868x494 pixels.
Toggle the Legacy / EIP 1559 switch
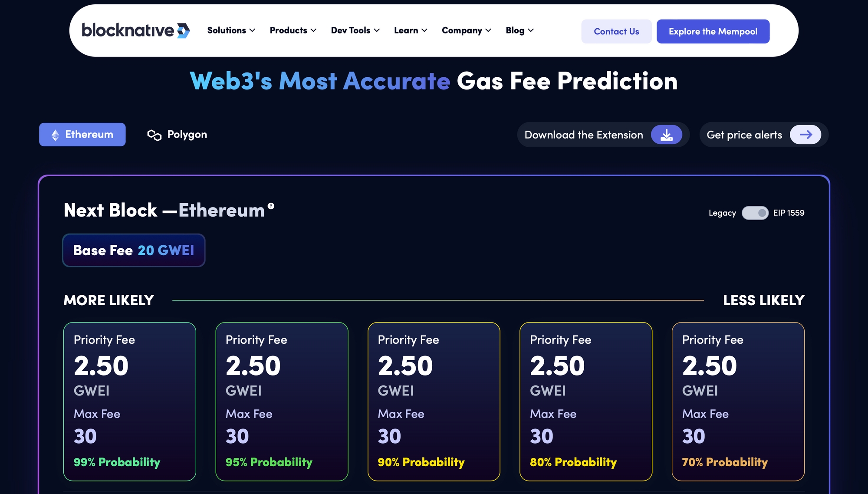[x=755, y=213]
